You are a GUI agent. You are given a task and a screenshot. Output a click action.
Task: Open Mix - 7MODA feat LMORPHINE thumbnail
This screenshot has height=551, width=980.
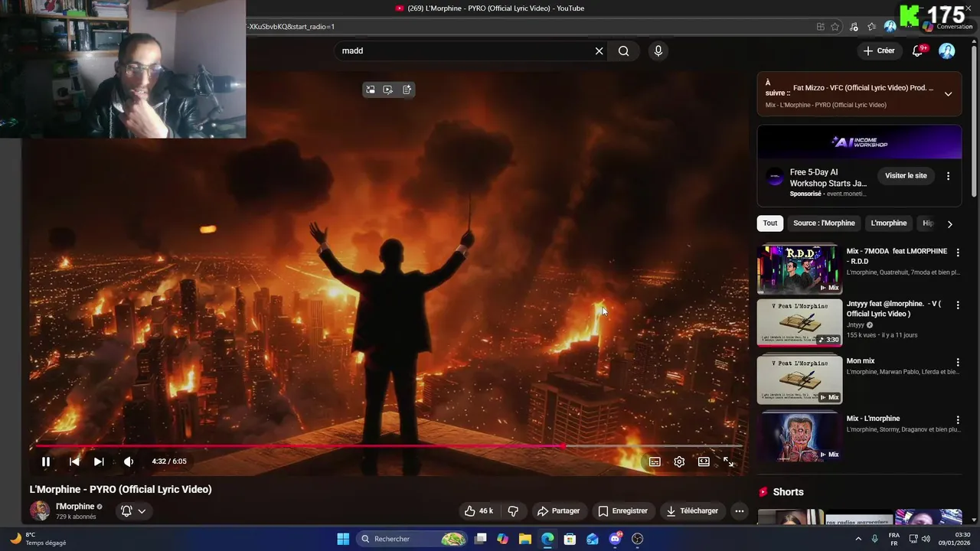coord(799,269)
